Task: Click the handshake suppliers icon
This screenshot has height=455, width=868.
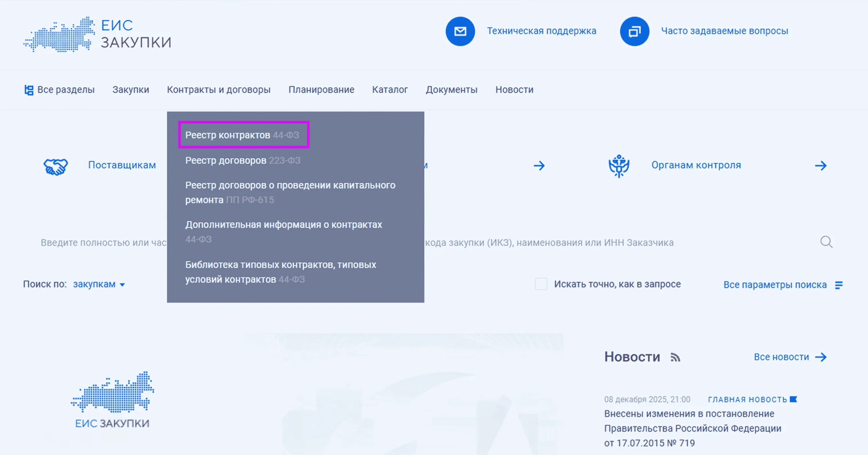Action: click(x=56, y=166)
